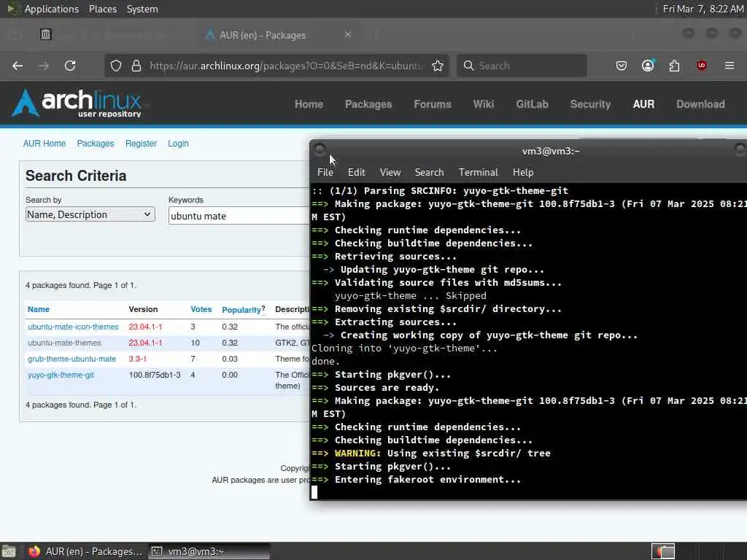The image size is (747, 560).
Task: Click version 3.3-1 cell
Action: pos(138,359)
